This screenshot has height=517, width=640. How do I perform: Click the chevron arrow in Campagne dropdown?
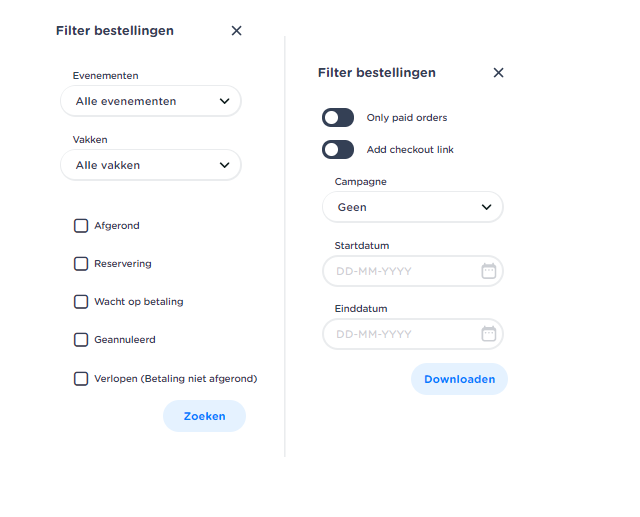pos(486,207)
